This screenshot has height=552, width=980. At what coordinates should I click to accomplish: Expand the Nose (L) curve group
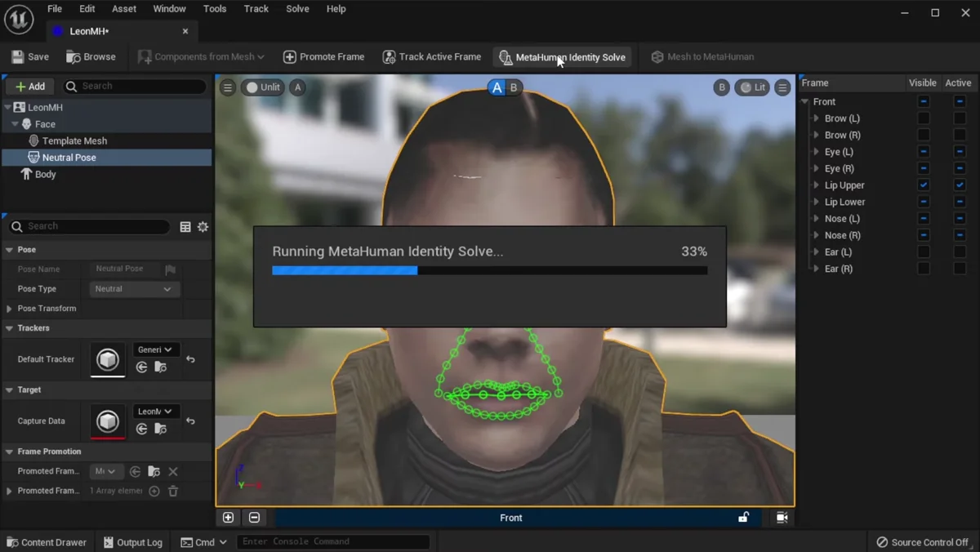(816, 219)
